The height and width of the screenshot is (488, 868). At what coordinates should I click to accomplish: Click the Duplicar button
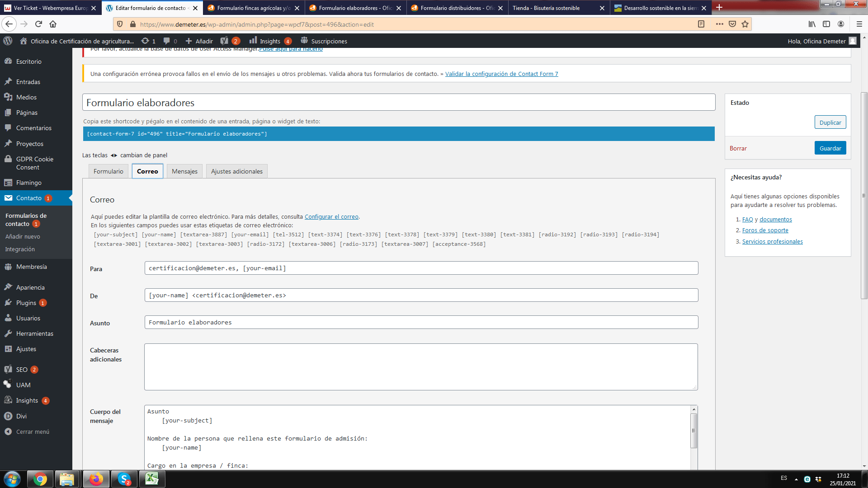pyautogui.click(x=830, y=122)
